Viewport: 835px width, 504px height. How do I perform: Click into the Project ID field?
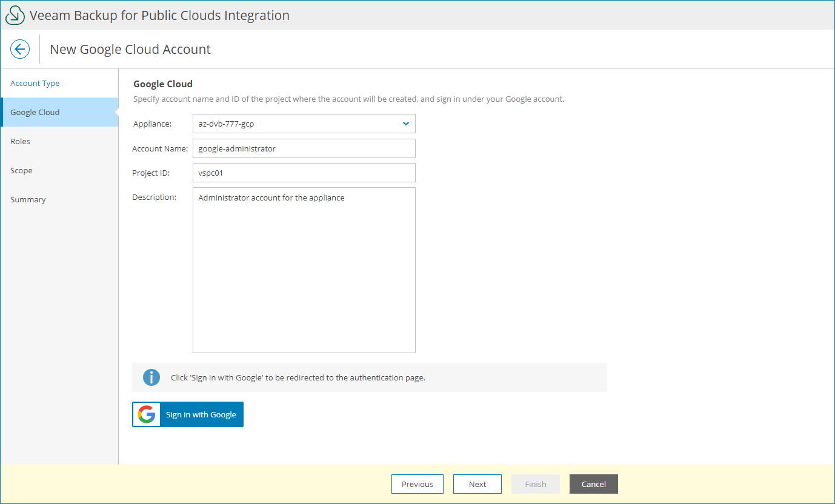(x=304, y=173)
